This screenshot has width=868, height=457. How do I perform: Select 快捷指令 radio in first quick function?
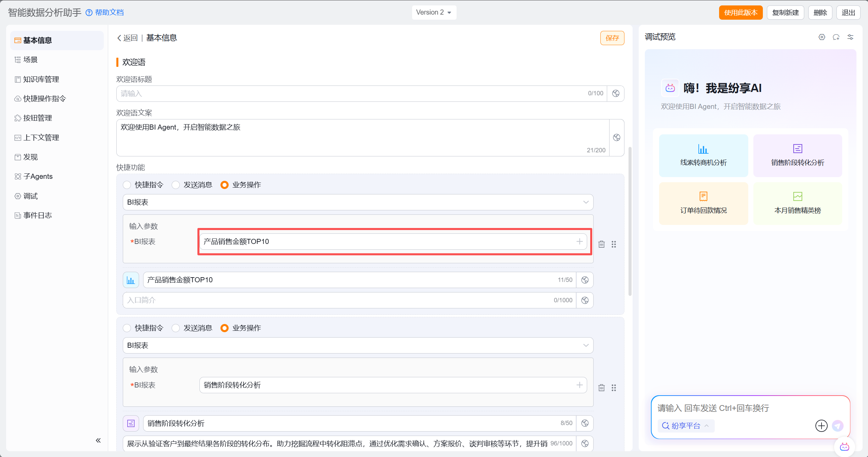pyautogui.click(x=127, y=185)
